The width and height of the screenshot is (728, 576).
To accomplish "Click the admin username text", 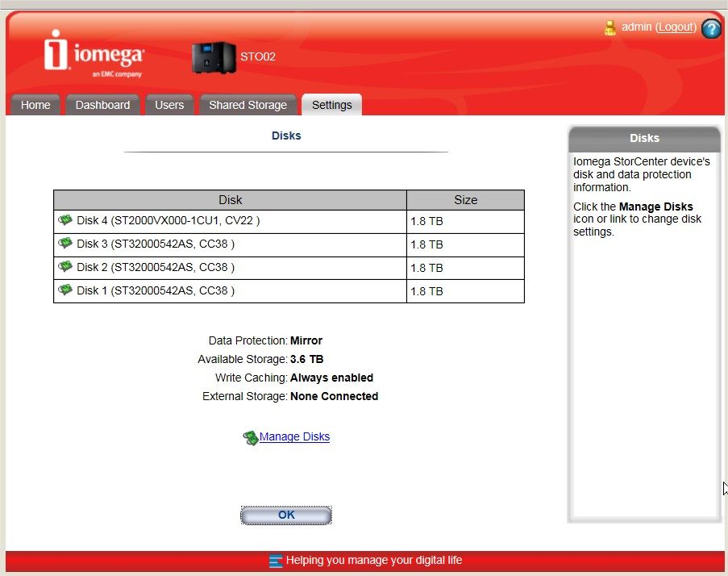I will pyautogui.click(x=637, y=27).
